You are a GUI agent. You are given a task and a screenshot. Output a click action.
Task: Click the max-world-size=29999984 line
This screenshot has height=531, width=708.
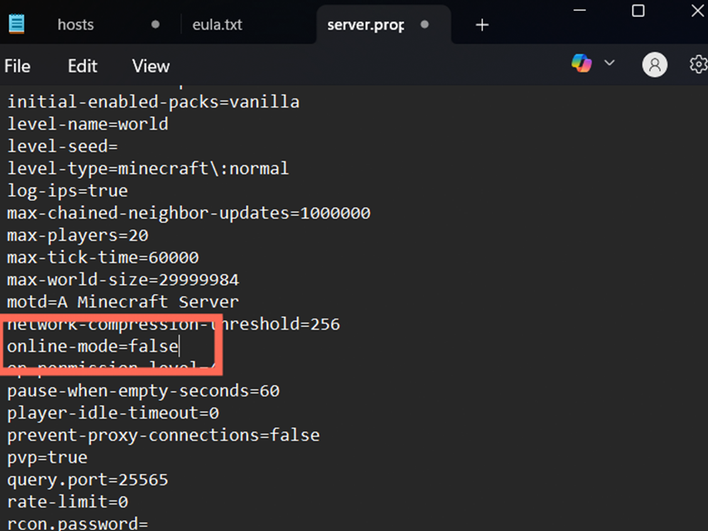click(123, 280)
